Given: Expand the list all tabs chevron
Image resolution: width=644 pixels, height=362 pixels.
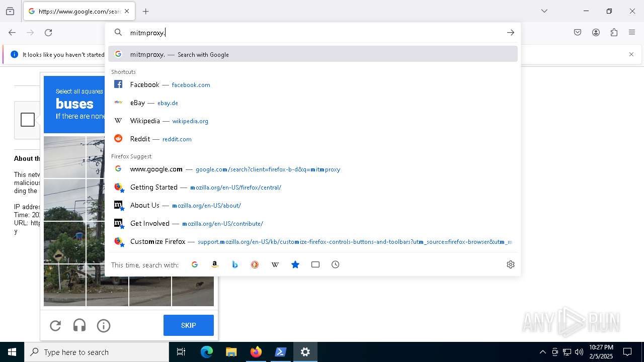Looking at the screenshot, I should [x=544, y=11].
